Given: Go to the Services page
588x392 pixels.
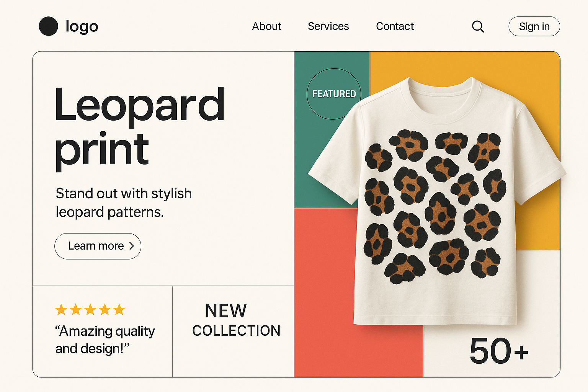Looking at the screenshot, I should (328, 26).
